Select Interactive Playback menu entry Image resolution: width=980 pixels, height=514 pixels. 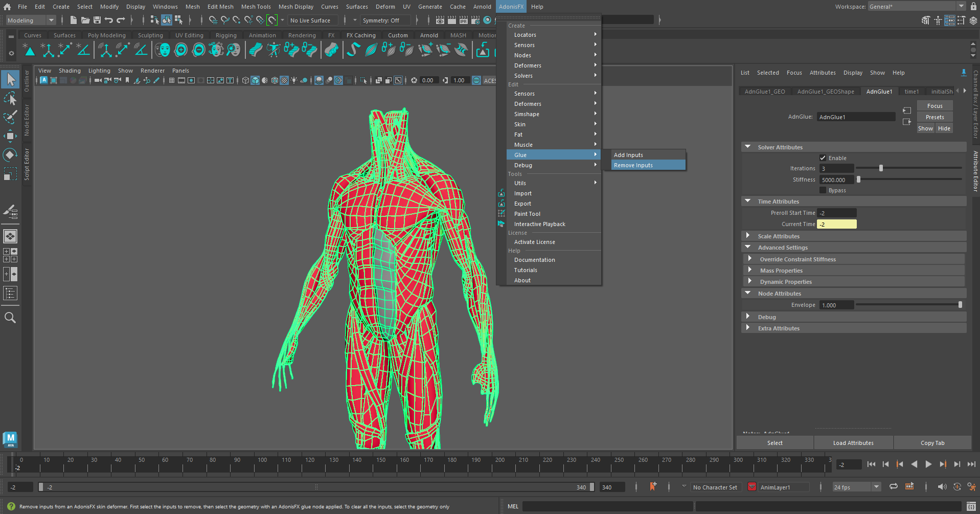(554, 224)
